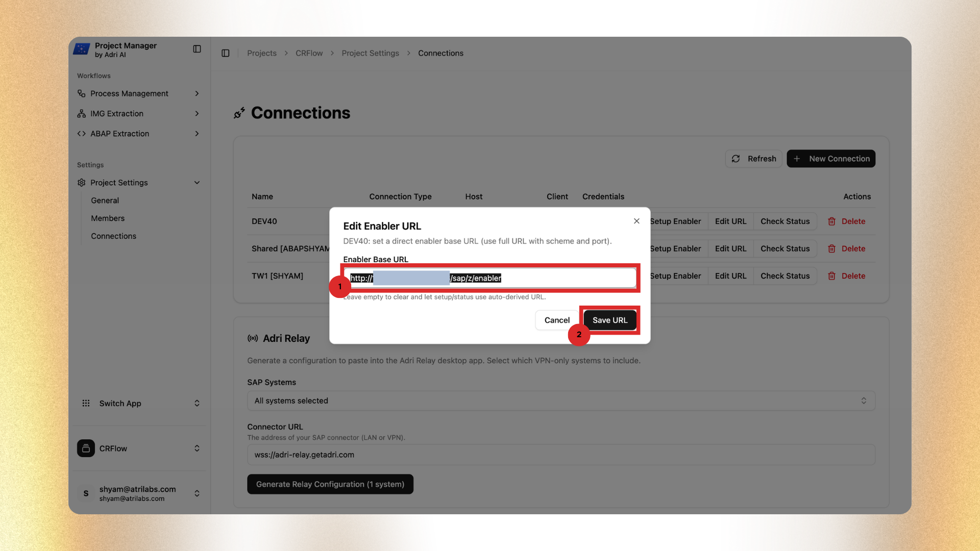This screenshot has width=980, height=551.
Task: Click the Adri Relay antenna icon
Action: point(252,338)
